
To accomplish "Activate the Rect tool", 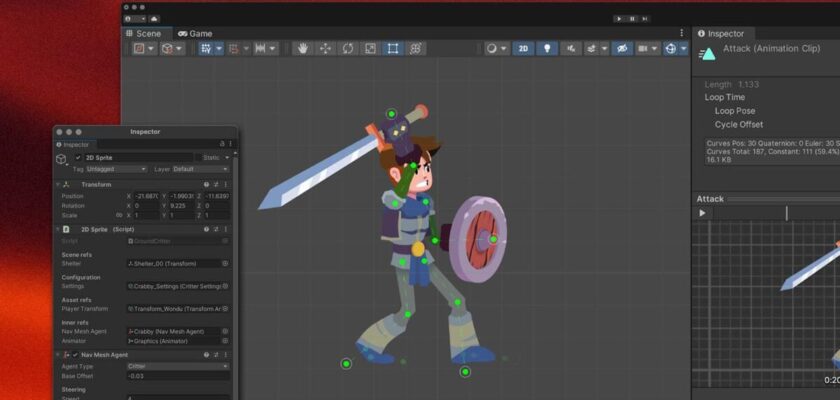I will pos(393,48).
